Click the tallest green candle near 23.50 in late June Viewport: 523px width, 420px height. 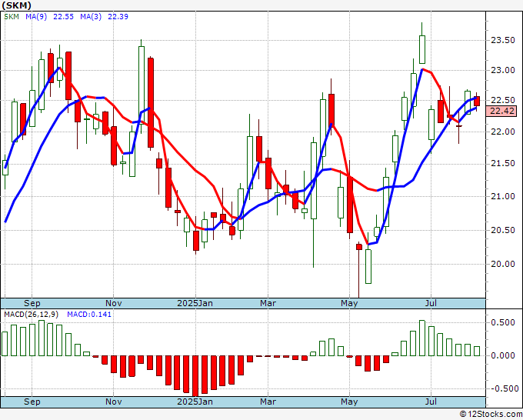(x=422, y=49)
